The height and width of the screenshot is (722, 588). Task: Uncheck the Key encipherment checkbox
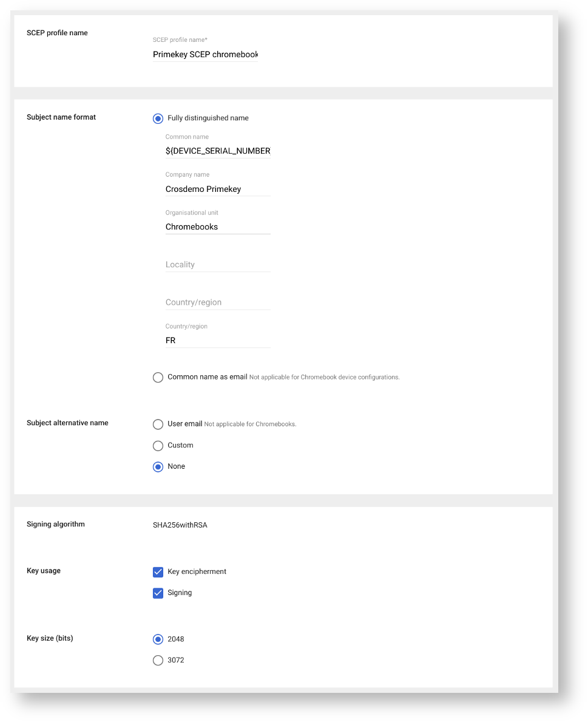tap(158, 572)
